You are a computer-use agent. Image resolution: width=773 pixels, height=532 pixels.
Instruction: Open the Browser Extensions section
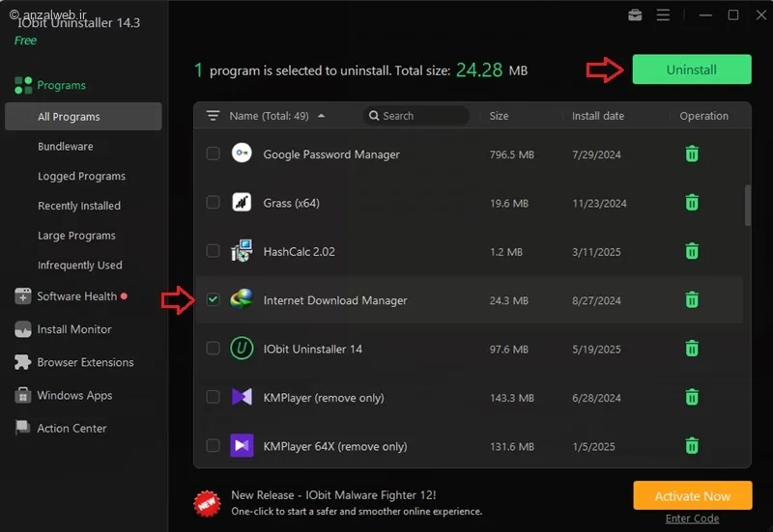pyautogui.click(x=74, y=362)
